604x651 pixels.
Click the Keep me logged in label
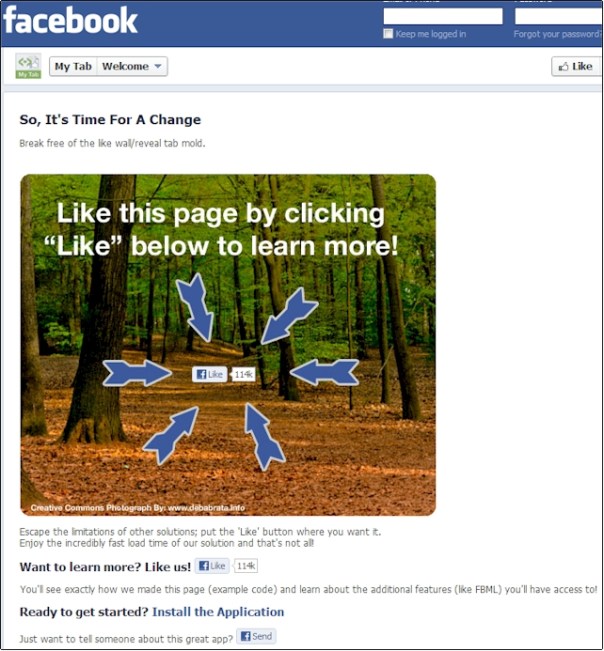pyautogui.click(x=430, y=34)
